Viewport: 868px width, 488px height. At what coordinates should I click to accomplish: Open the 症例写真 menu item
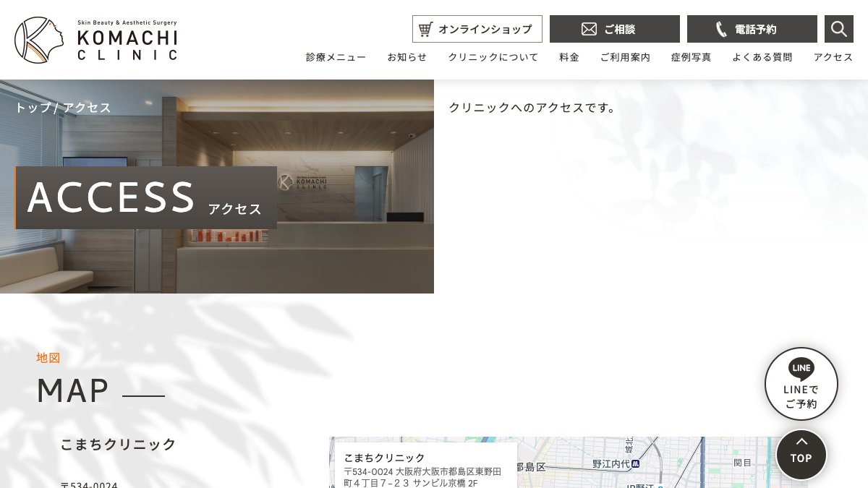[691, 57]
